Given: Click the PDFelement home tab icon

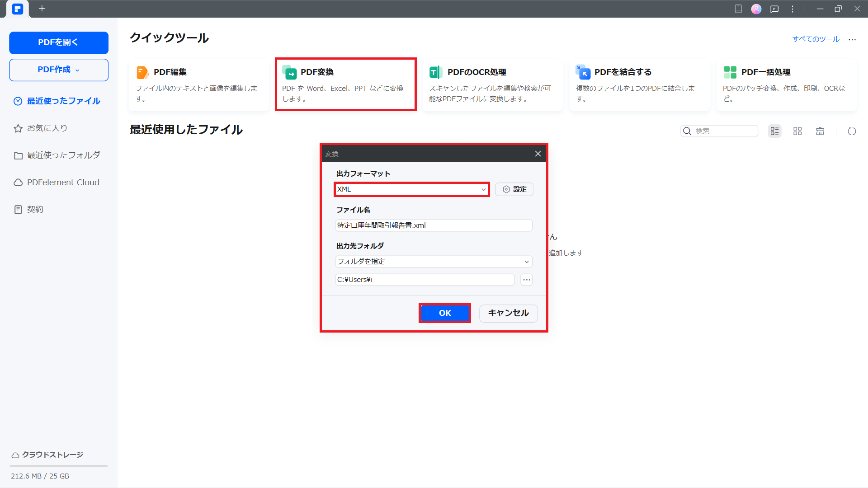Looking at the screenshot, I should point(18,9).
